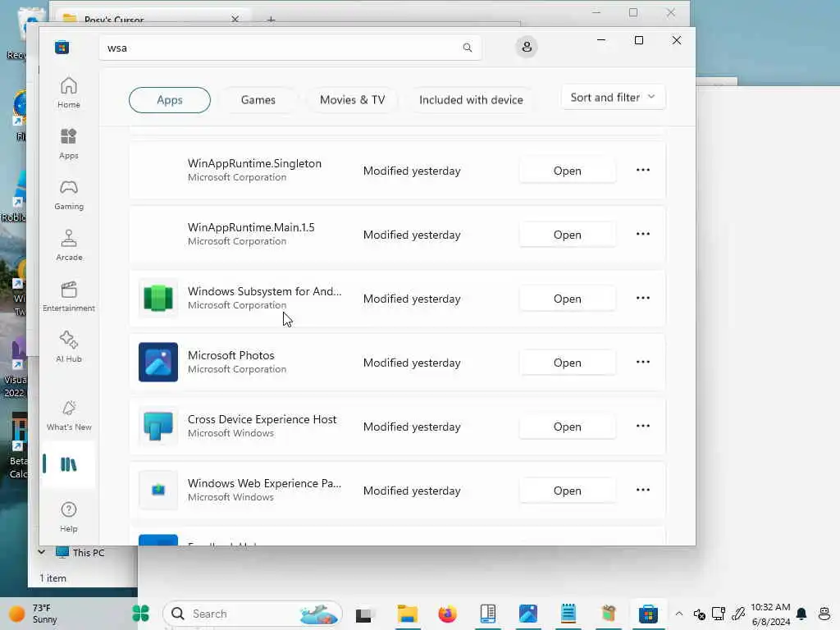Open more options for Windows Subsystem for Android

tap(643, 299)
